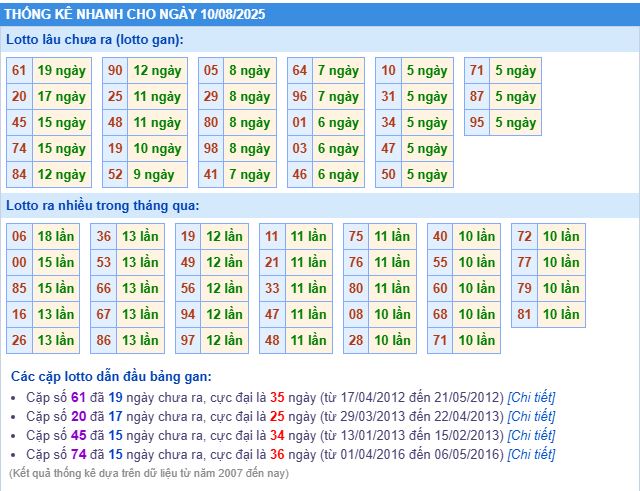Select number 68 cell
Screen dimensions: 640x491
tap(440, 314)
